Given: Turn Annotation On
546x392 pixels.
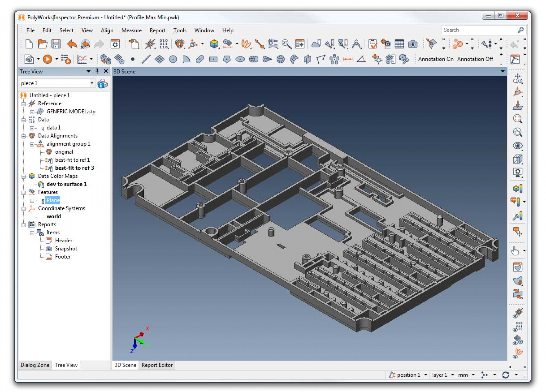Looking at the screenshot, I should 436,59.
